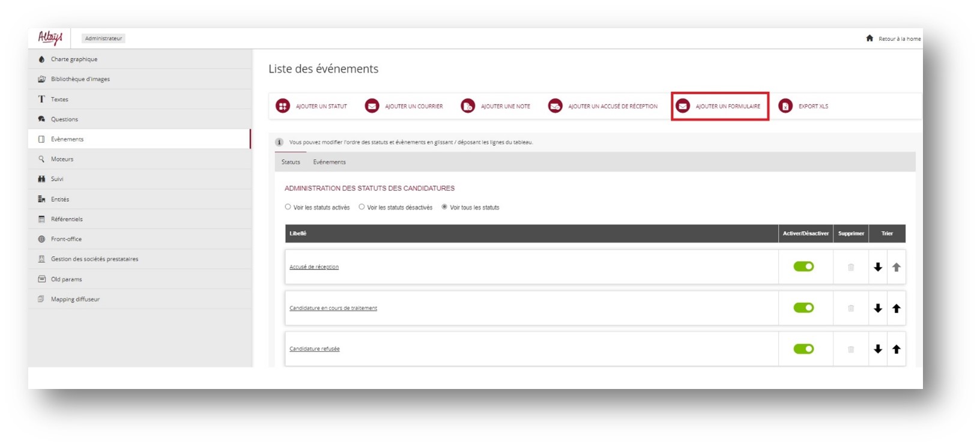Viewport: 980px width, 446px height.
Task: Click the Libellé column header
Action: (298, 234)
